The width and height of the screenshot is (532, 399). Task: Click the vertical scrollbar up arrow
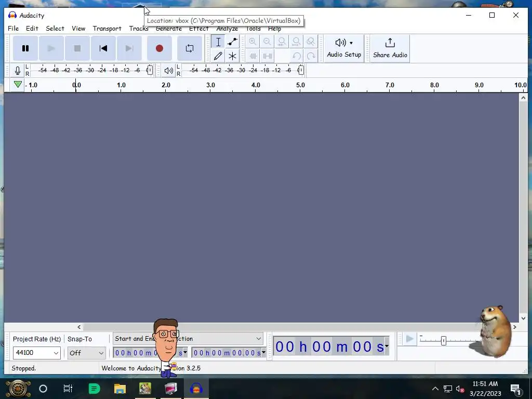point(523,98)
